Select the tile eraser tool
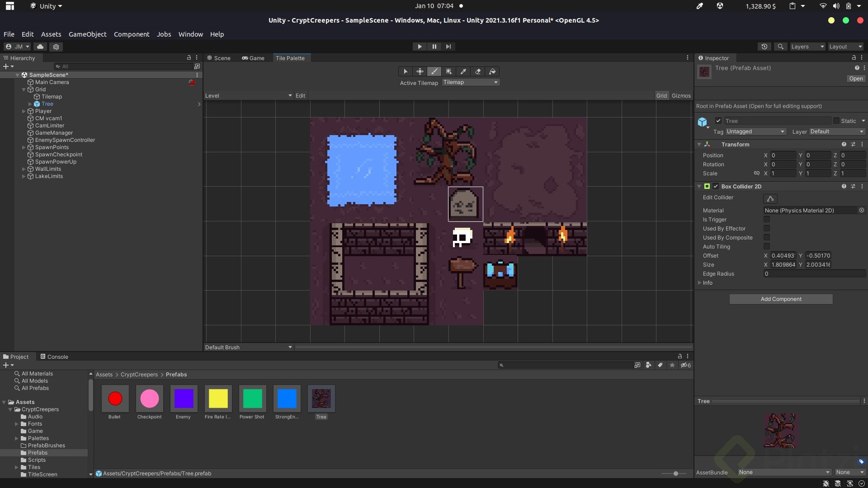This screenshot has width=868, height=488. pos(478,71)
